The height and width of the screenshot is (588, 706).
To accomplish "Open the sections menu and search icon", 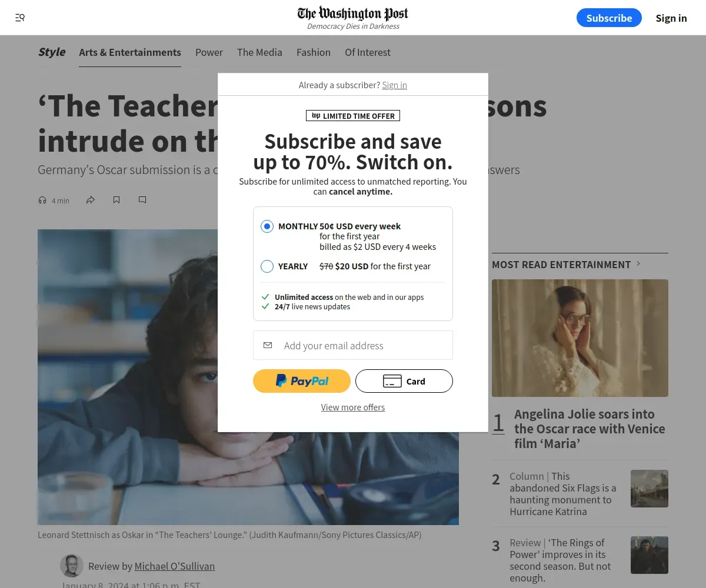I will [x=20, y=18].
